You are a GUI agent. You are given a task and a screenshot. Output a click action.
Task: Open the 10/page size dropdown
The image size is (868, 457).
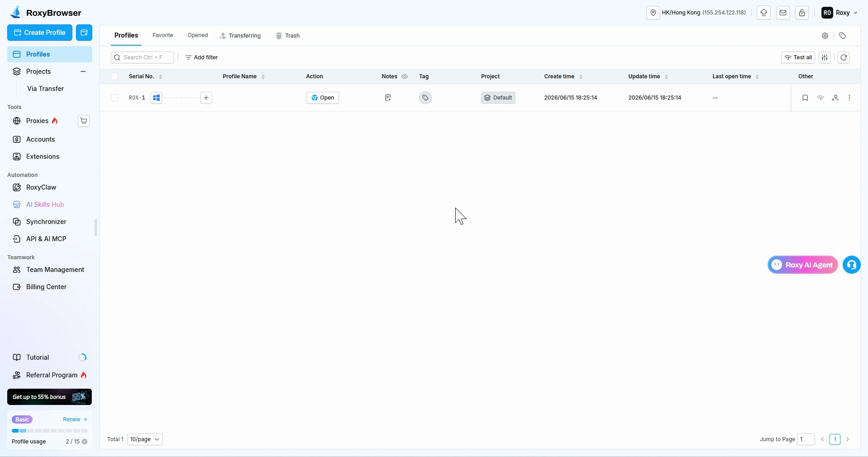coord(145,439)
